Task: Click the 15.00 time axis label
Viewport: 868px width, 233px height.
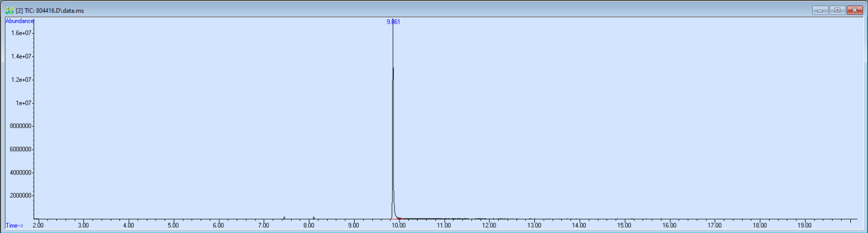Action: tap(624, 225)
